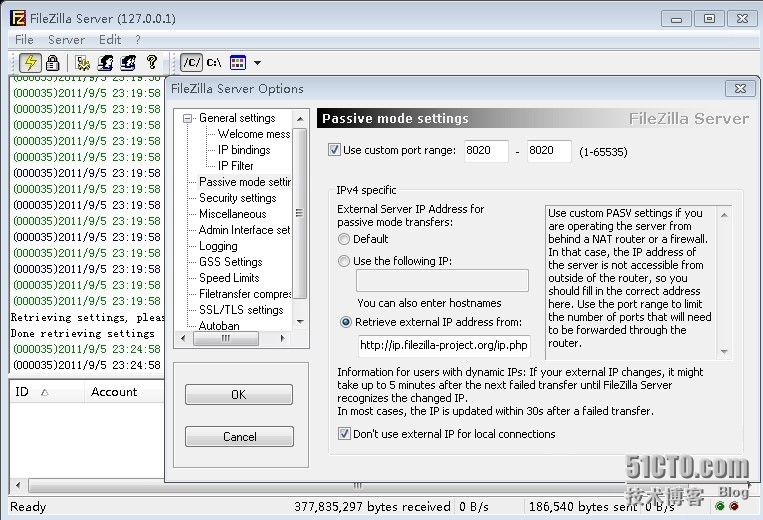Viewport: 763px width, 520px height.
Task: Select the /C/ path display icon
Action: click(191, 63)
